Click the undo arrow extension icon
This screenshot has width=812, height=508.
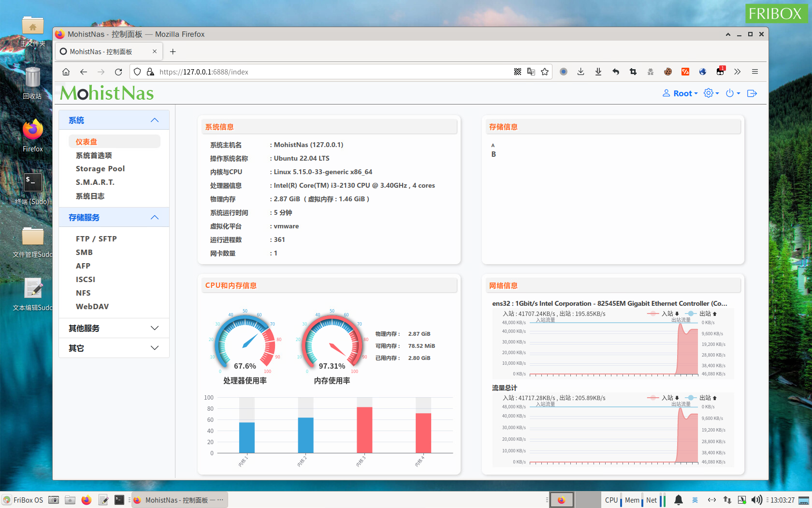click(616, 72)
